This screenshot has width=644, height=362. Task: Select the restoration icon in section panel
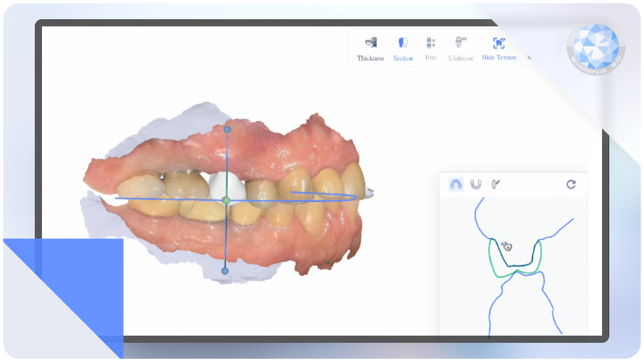click(495, 185)
